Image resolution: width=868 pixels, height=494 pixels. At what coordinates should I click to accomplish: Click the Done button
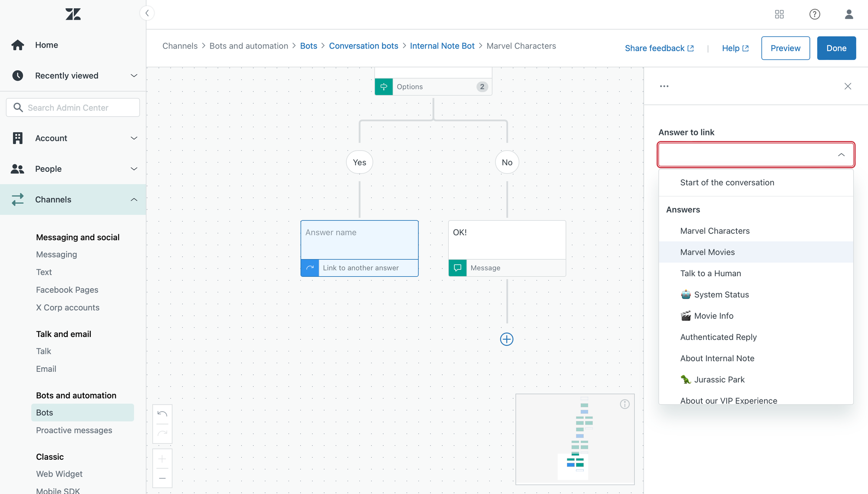coord(836,48)
